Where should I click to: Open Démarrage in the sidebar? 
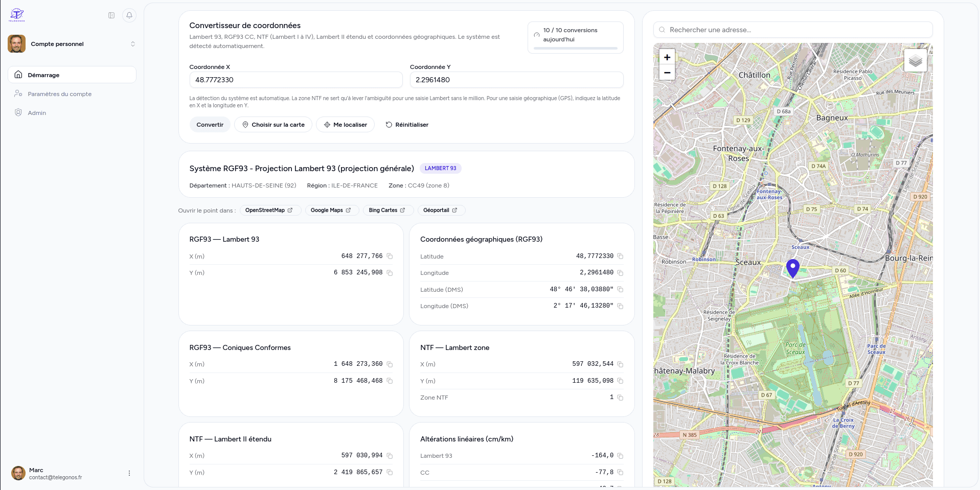click(72, 75)
